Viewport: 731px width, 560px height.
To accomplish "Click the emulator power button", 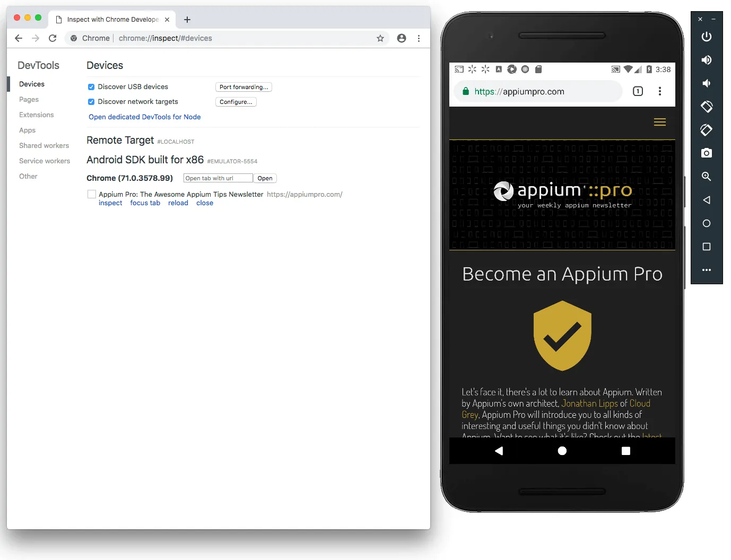I will pyautogui.click(x=706, y=37).
